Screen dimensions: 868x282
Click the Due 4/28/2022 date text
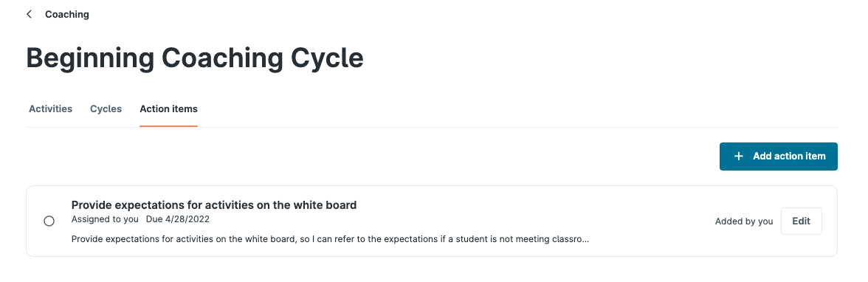(x=178, y=219)
